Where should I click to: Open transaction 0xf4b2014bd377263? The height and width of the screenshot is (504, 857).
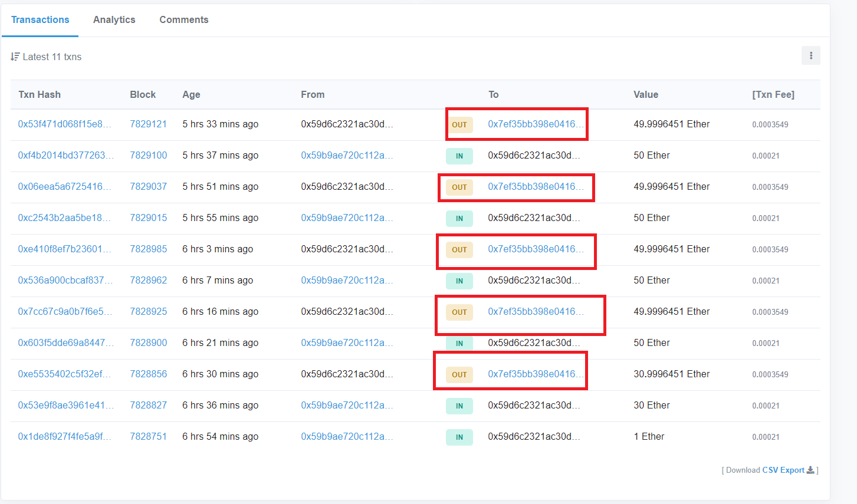[65, 155]
